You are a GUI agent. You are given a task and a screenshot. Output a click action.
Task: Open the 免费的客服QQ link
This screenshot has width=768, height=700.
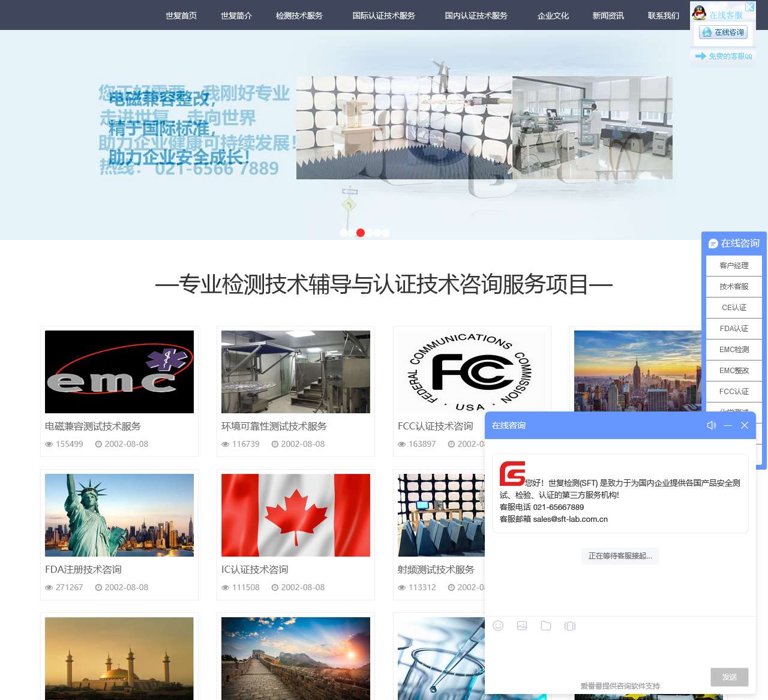(724, 56)
